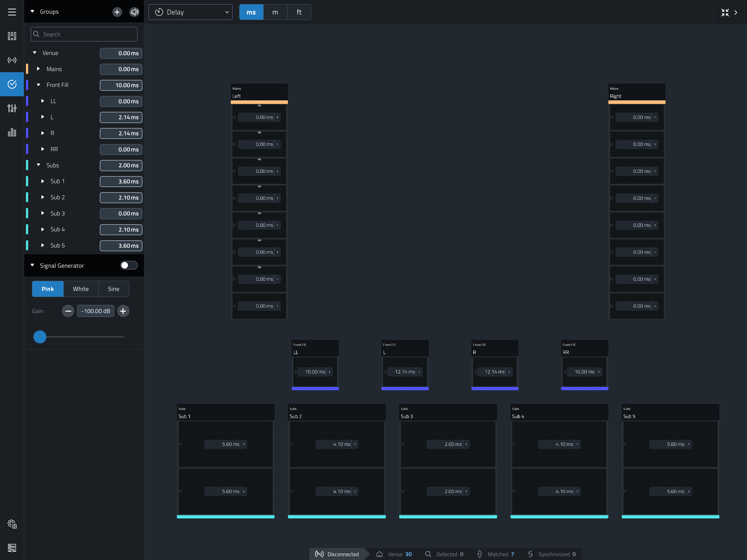
Task: Click Front Fill R 12.14 ms delay value
Action: pyautogui.click(x=495, y=372)
